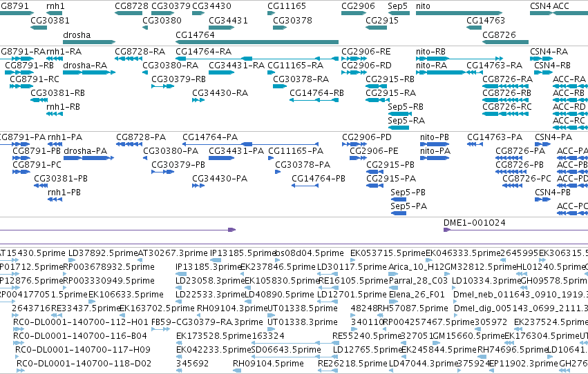588x374 pixels.
Task: Click the "CG30379-RB" transcript label
Action: [178, 79]
